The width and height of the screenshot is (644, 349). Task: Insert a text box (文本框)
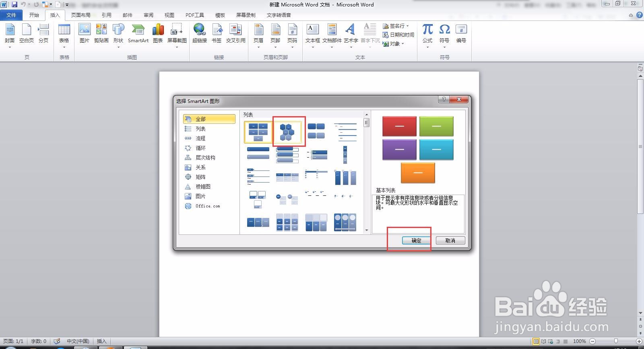[313, 35]
